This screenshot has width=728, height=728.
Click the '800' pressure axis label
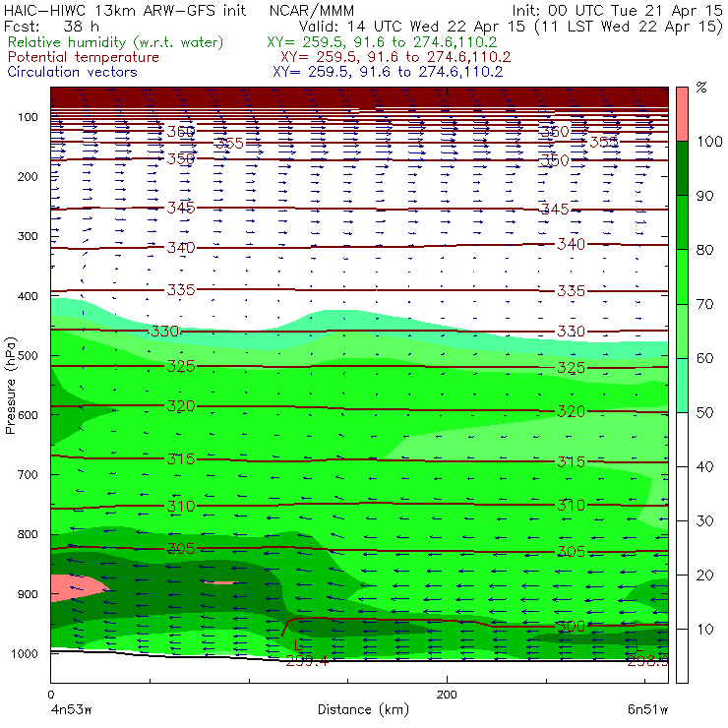point(28,534)
